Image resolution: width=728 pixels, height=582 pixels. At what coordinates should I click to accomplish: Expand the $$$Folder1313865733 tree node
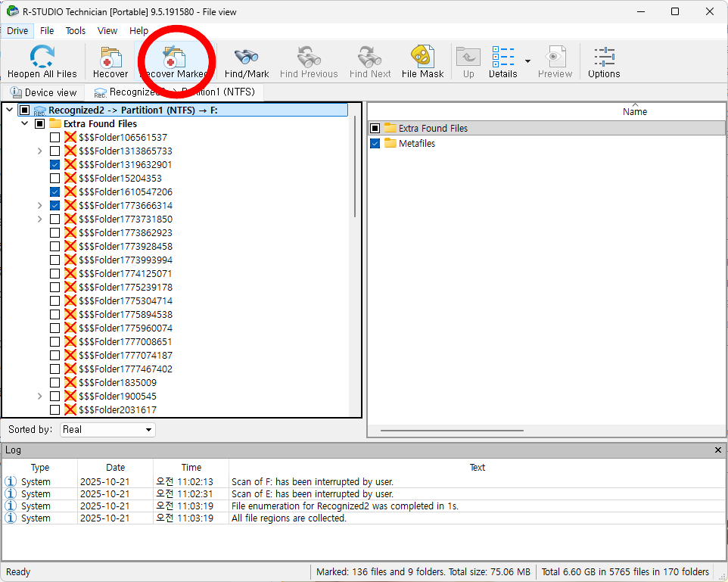pos(40,151)
